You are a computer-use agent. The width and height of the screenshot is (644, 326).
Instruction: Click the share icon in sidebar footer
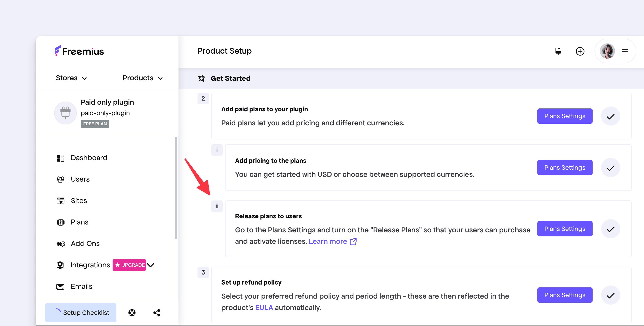pyautogui.click(x=157, y=312)
